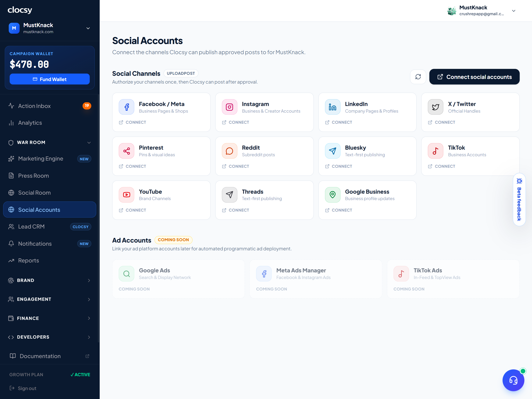The width and height of the screenshot is (532, 399).
Task: Open Reports page
Action: click(x=49, y=260)
